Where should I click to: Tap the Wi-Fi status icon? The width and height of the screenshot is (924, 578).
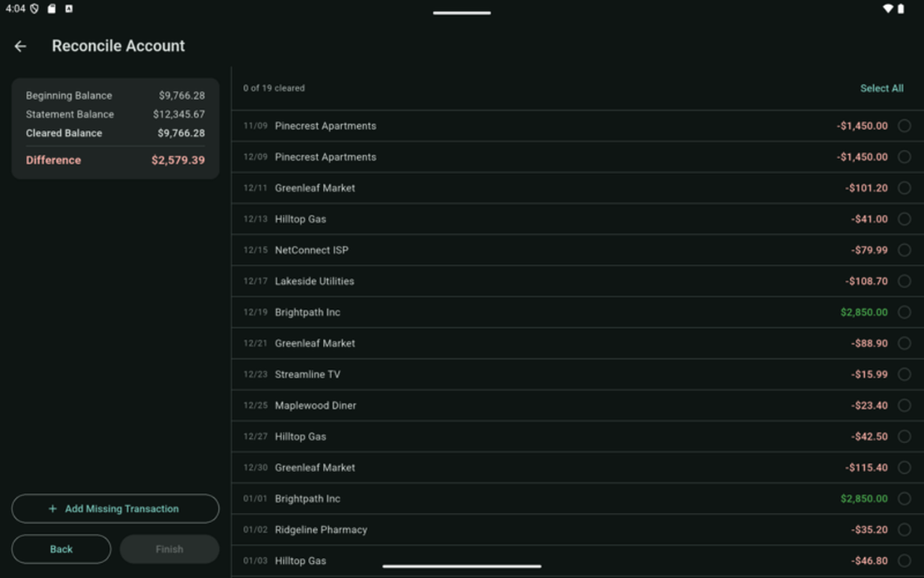click(x=887, y=9)
